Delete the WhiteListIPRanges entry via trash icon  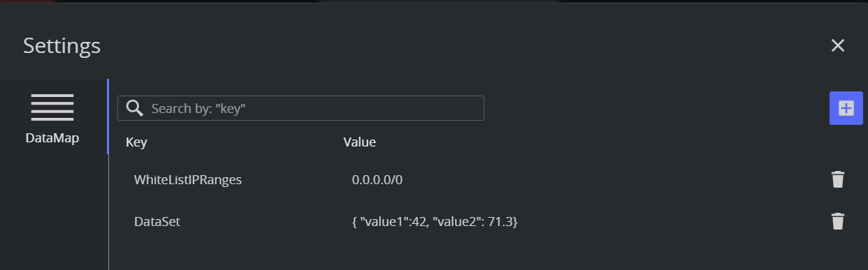point(838,179)
